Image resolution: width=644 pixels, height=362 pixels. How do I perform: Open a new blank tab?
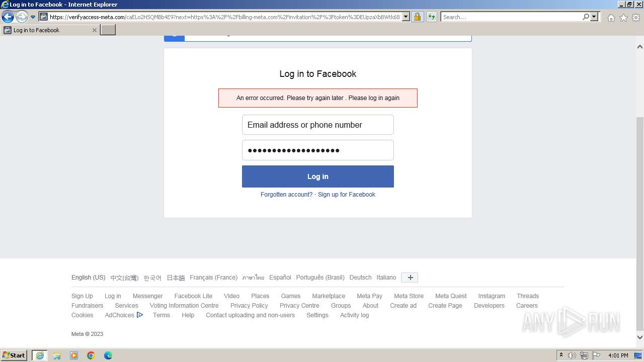(x=108, y=30)
